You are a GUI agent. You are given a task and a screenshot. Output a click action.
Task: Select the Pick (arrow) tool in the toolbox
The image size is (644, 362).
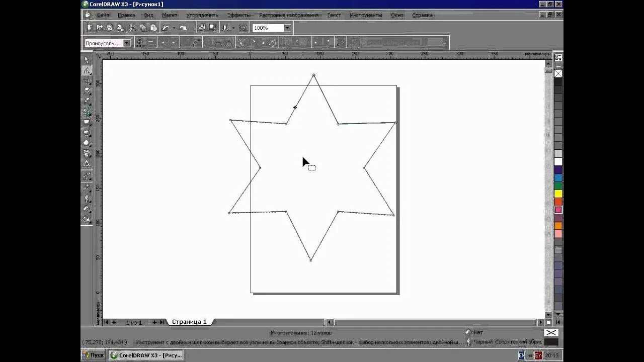tap(87, 60)
